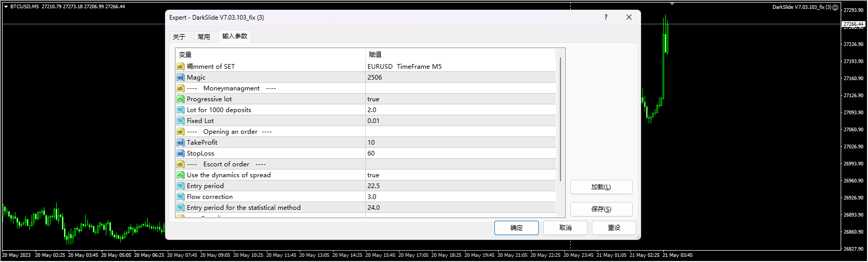
Task: Click the 21 May 03:45 time axis label
Action: pyautogui.click(x=678, y=255)
